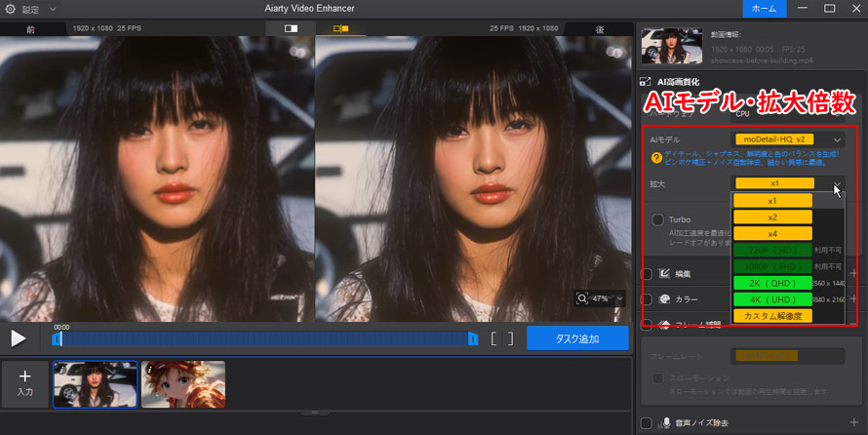868x435 pixels.
Task: Select the anime character video thumbnail
Action: pos(183,384)
